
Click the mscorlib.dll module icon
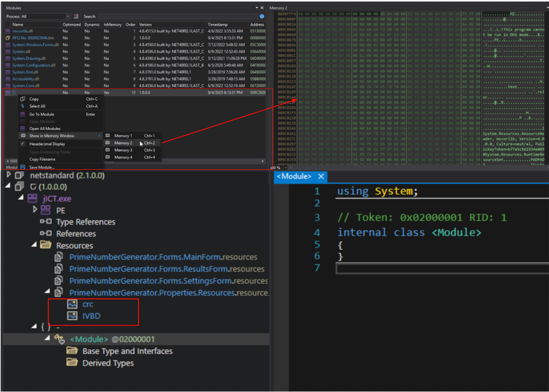coord(8,31)
